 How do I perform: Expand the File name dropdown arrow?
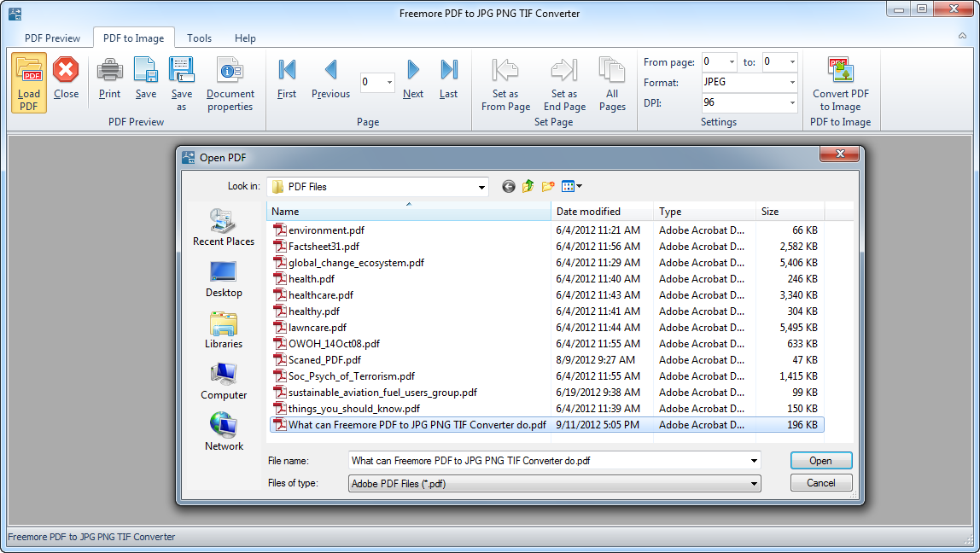click(755, 461)
